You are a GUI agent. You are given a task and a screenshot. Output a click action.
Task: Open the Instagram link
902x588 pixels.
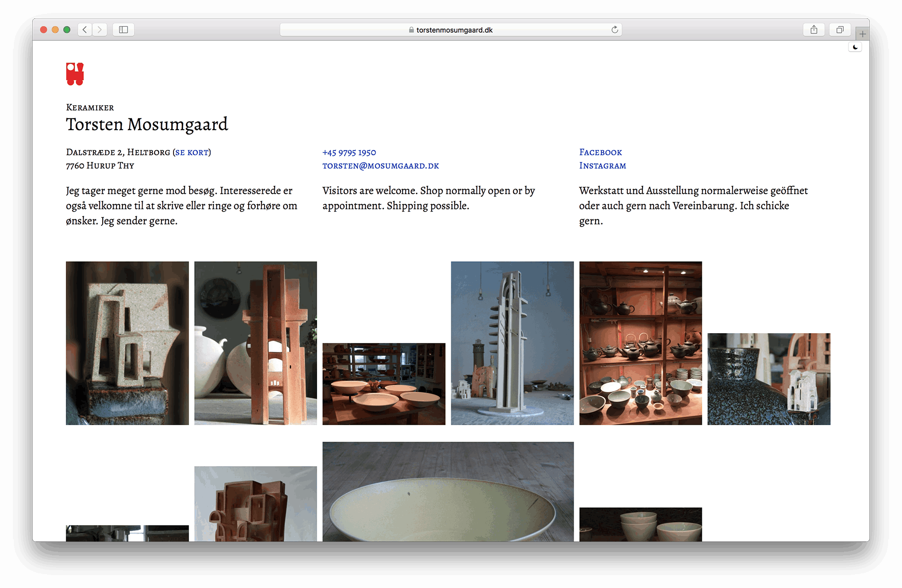point(602,166)
